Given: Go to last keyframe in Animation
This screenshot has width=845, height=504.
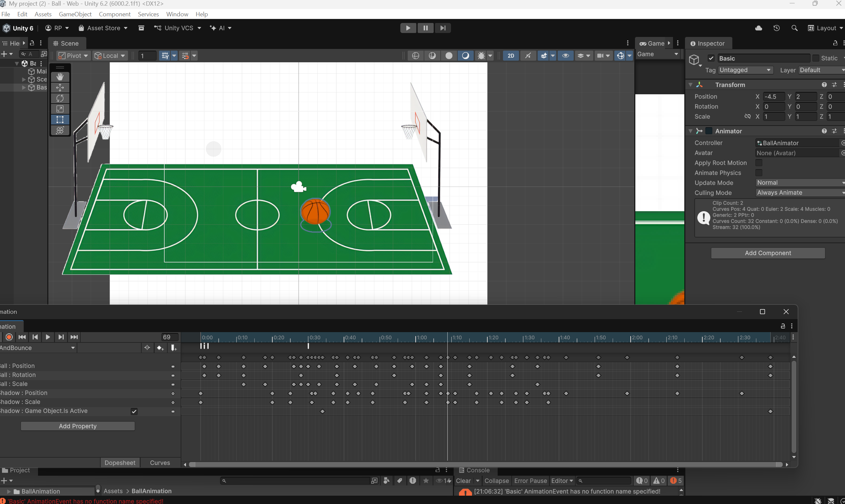Looking at the screenshot, I should [74, 337].
